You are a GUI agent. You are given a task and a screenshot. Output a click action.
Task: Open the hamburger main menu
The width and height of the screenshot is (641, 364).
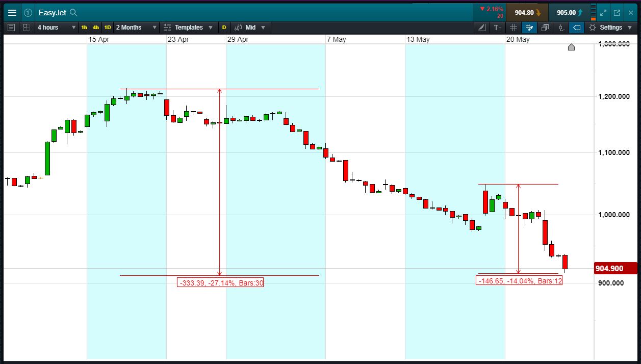(x=12, y=13)
